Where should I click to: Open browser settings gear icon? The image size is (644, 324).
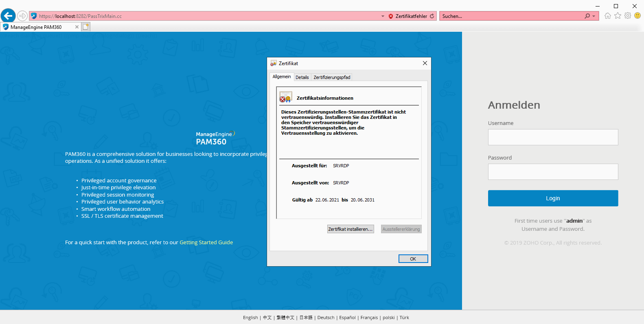click(x=628, y=16)
